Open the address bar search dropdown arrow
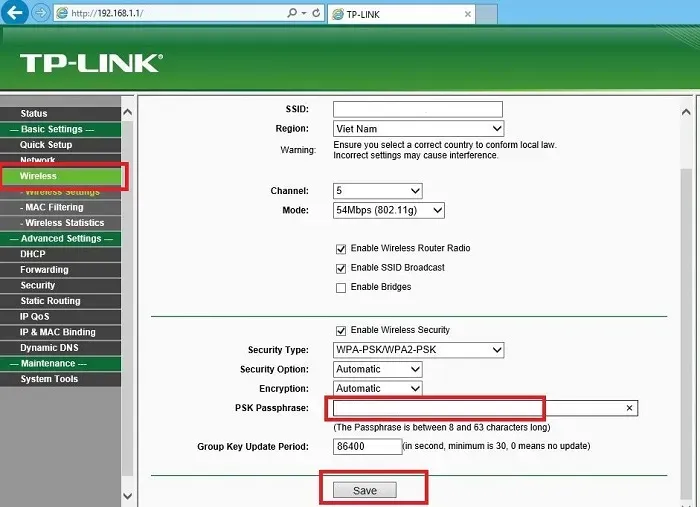This screenshot has width=700, height=507. 304,13
